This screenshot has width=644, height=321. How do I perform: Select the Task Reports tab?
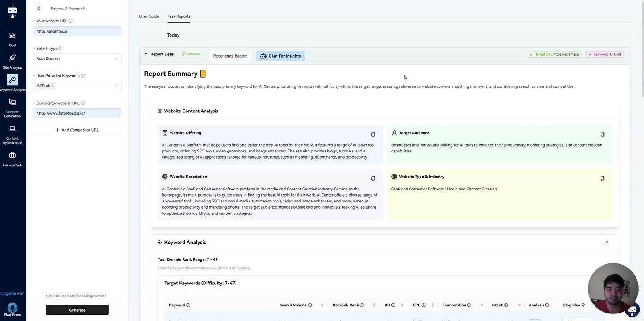click(179, 16)
